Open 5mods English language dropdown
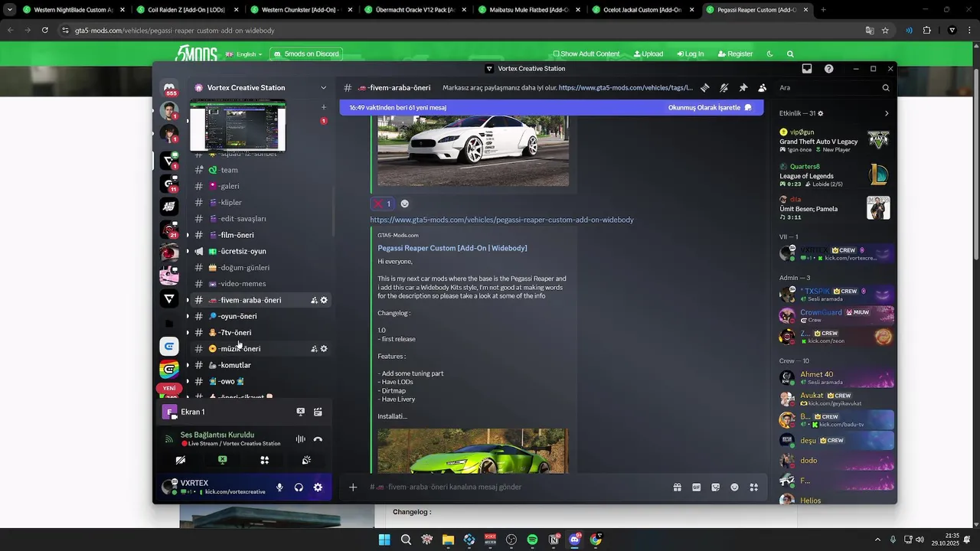 [x=244, y=54]
